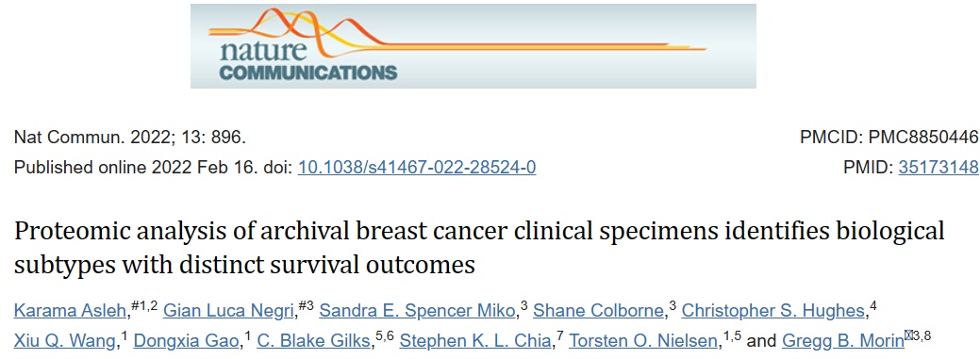Click the Nat Commun. 2022 citation text
The height and width of the screenshot is (359, 980).
(x=130, y=138)
